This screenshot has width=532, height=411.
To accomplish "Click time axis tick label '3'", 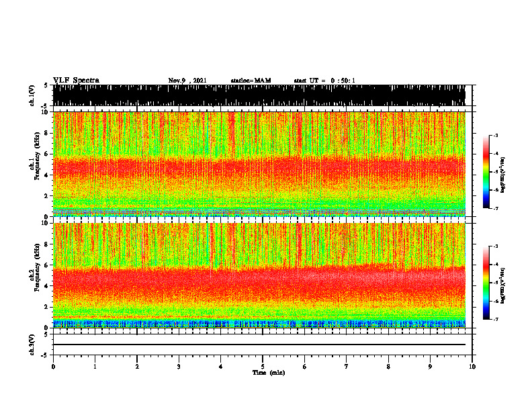I will (x=179, y=367).
